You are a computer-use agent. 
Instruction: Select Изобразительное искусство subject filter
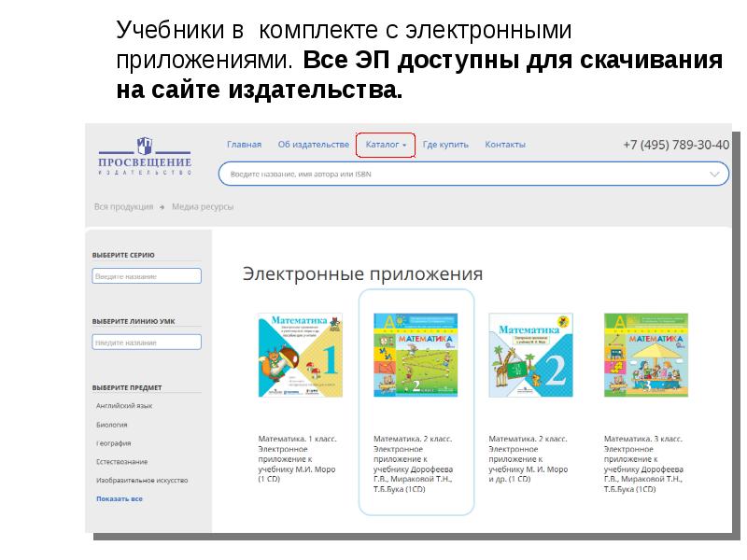142,480
